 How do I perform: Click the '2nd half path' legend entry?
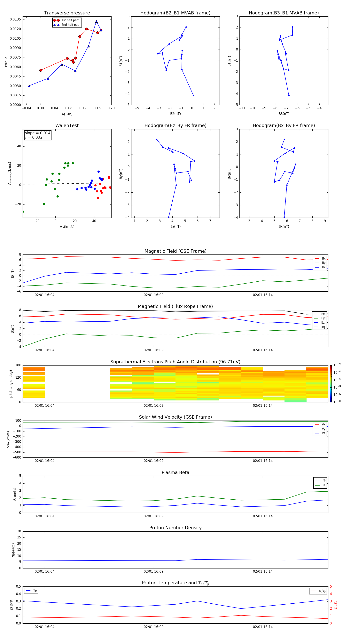point(67,25)
